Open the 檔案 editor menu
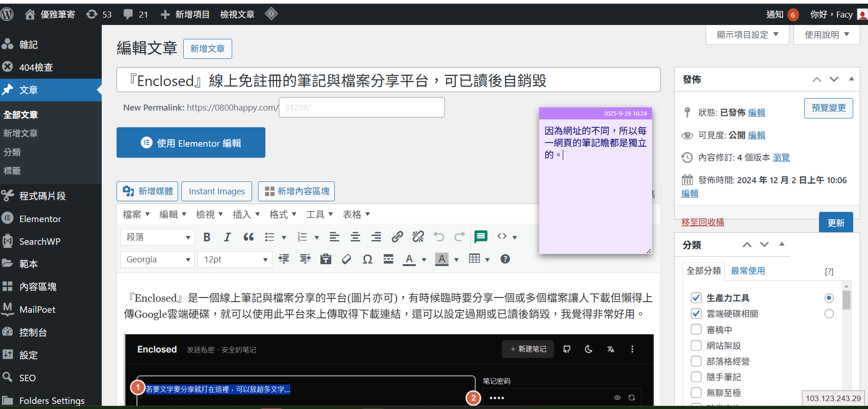Screen dimensions: 868x409 tap(136, 214)
